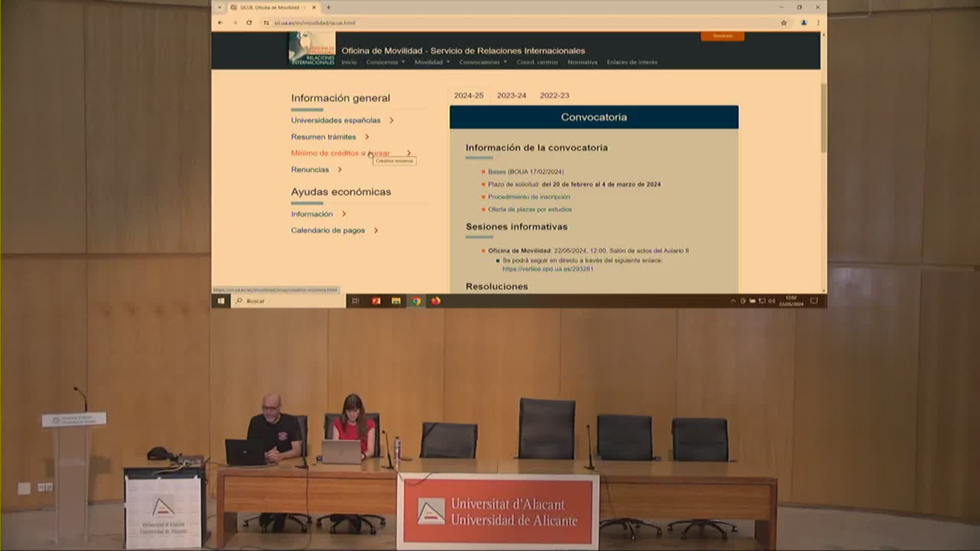
Task: Click chevron next to Mínimo de créditos
Action: [x=409, y=153]
